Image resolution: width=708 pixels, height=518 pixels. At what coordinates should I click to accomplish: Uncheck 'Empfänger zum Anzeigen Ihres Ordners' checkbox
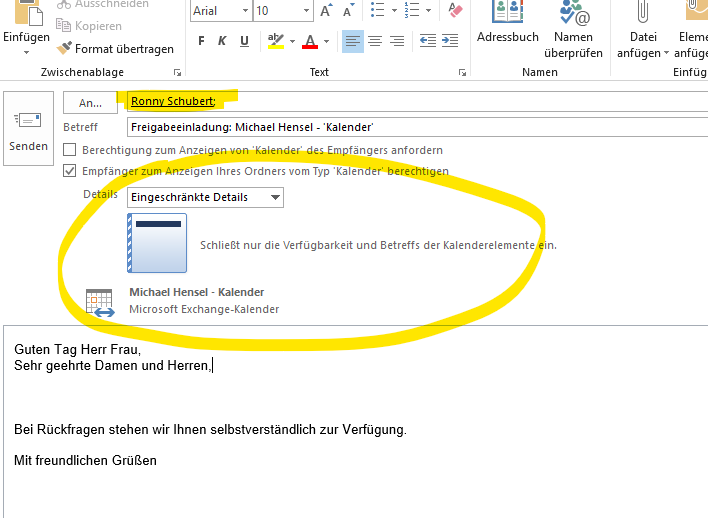70,171
